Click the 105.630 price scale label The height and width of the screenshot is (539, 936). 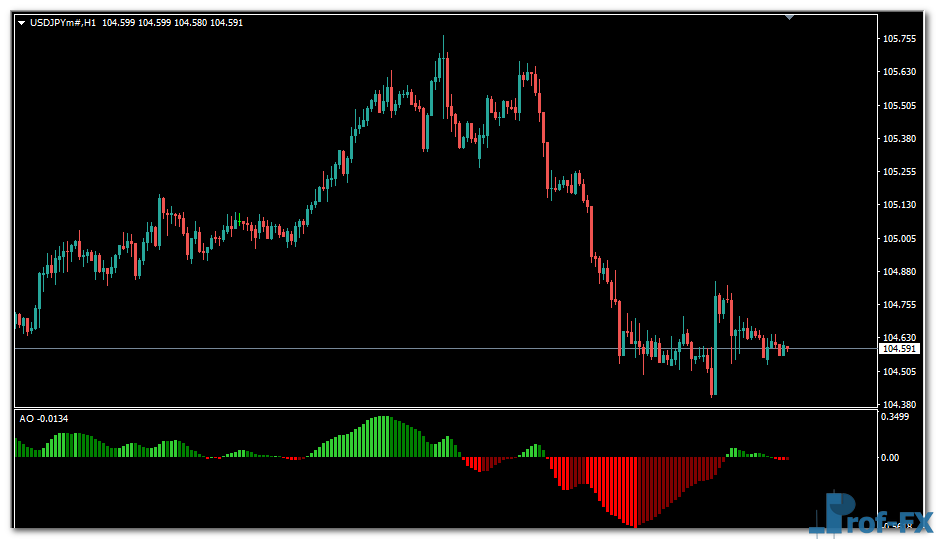point(900,72)
